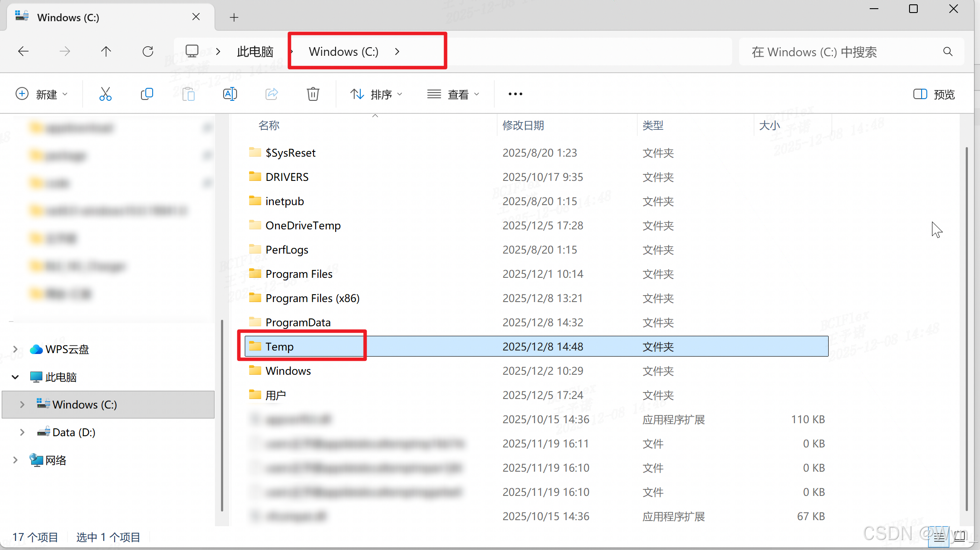Click the Up one level arrow icon
The width and height of the screenshot is (980, 550).
pyautogui.click(x=106, y=51)
